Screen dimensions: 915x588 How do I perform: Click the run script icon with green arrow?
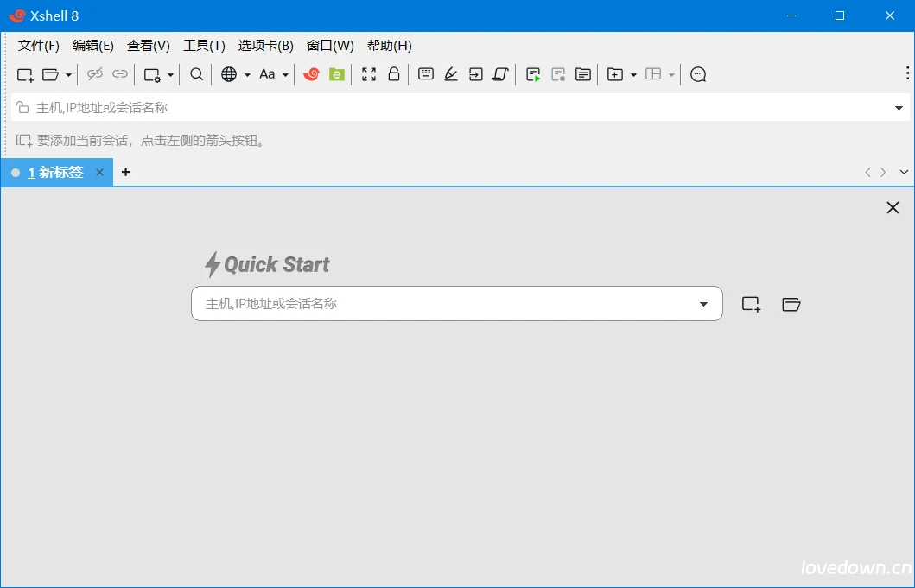pos(533,75)
